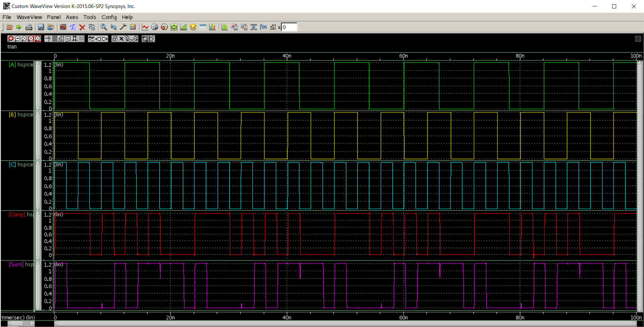The image size is (644, 327).
Task: Select the Zoom In tool
Action: (10, 39)
